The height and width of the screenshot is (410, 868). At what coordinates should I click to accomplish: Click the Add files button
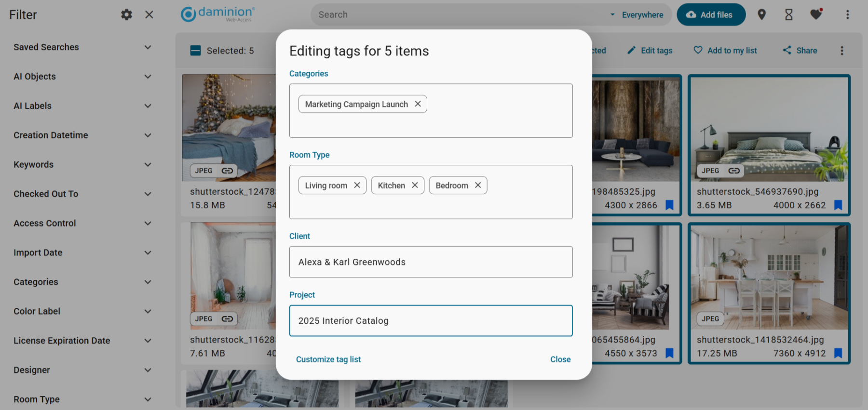coord(711,14)
